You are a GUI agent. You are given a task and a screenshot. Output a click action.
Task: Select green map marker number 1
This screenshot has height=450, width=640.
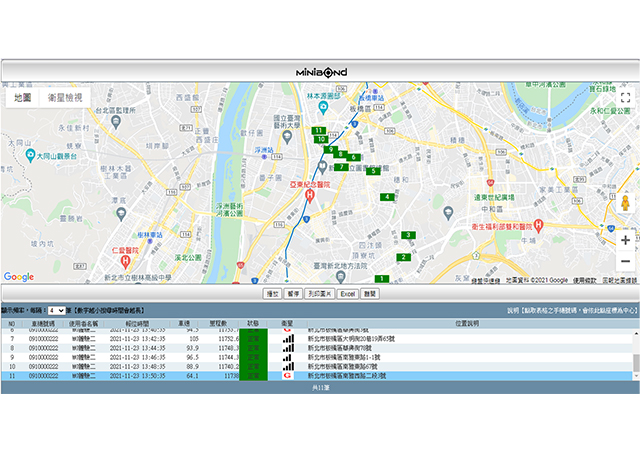[x=381, y=278]
